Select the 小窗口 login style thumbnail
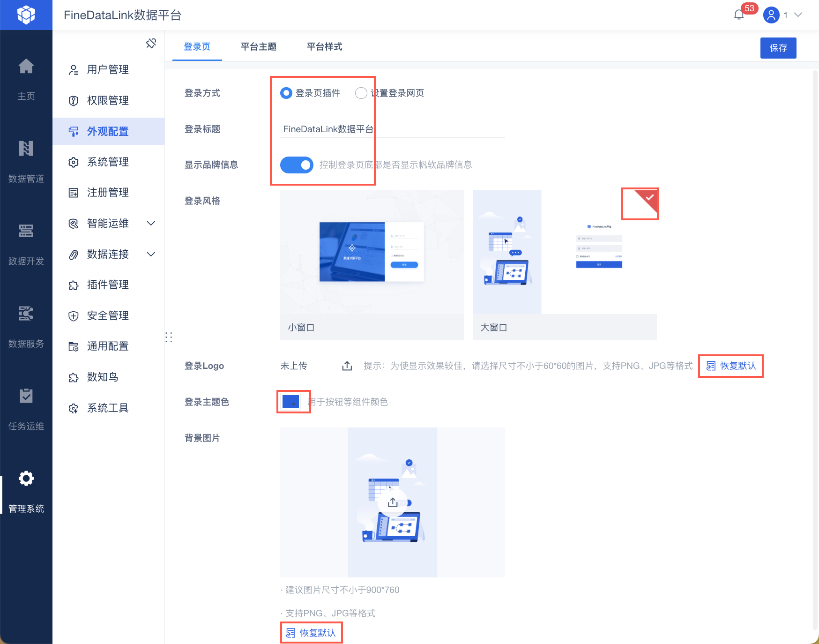819x644 pixels. [x=372, y=265]
